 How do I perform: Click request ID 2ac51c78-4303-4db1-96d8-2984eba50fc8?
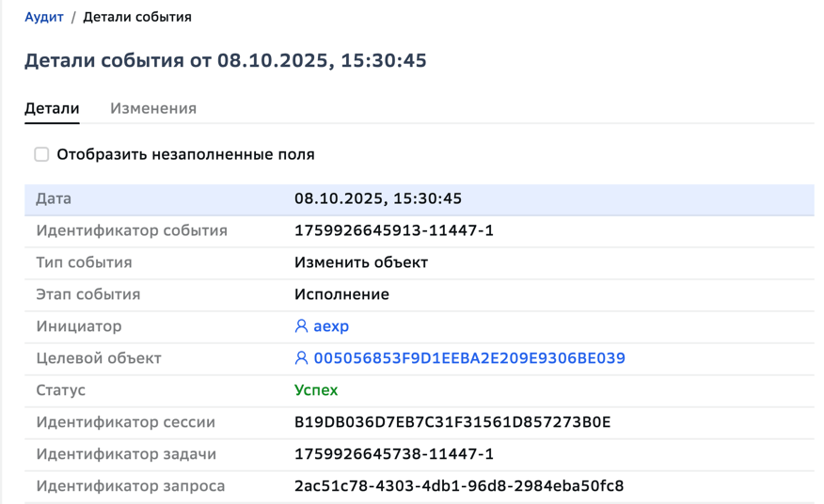459,486
